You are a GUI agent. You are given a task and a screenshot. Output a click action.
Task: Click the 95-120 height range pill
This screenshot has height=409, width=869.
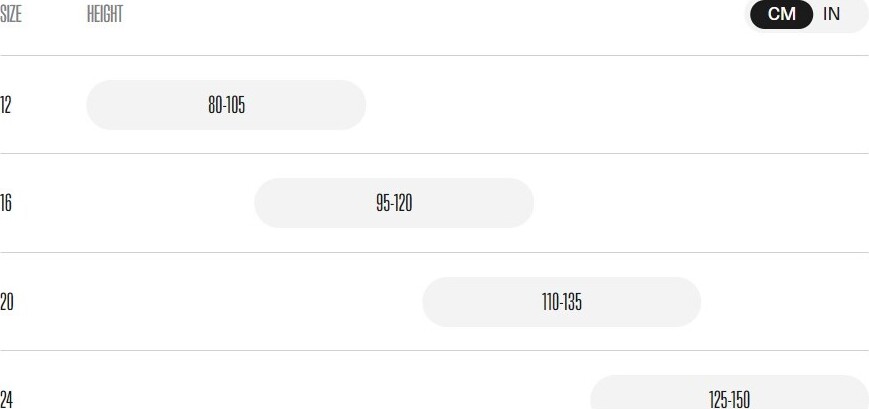[394, 203]
